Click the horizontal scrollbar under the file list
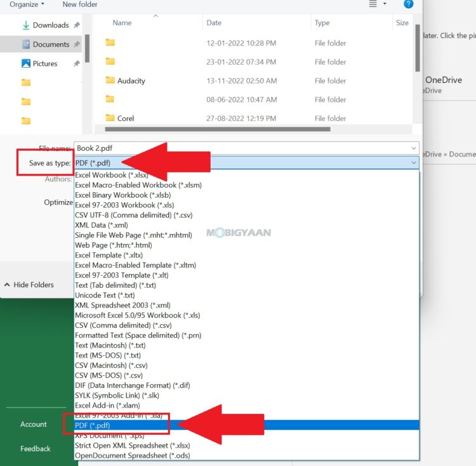Viewport: 476px width, 466px height. 213,129
